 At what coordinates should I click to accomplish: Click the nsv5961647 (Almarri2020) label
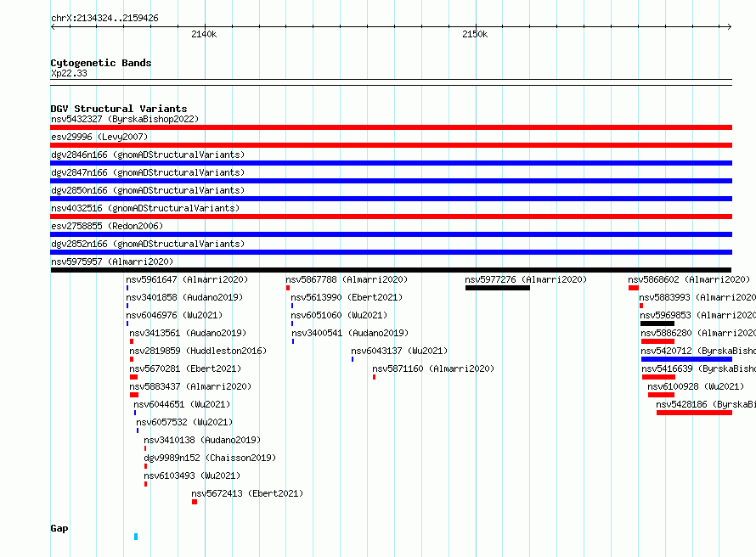[x=187, y=279]
